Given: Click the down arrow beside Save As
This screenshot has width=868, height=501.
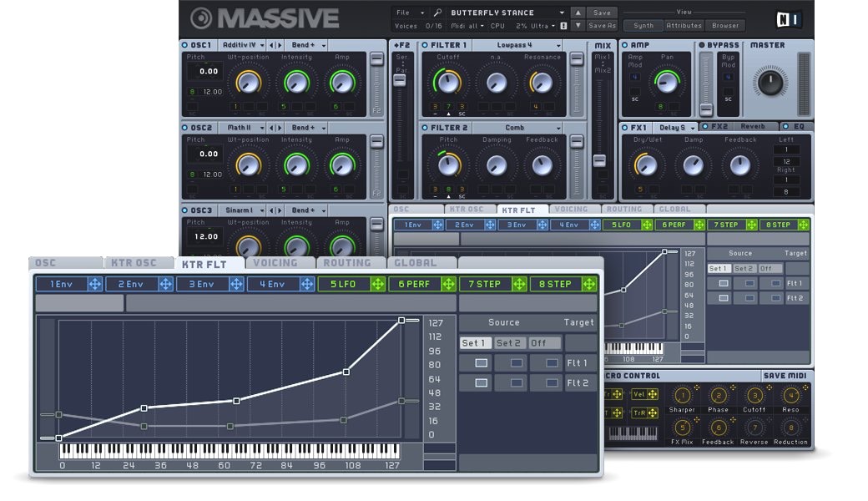Looking at the screenshot, I should coord(578,26).
